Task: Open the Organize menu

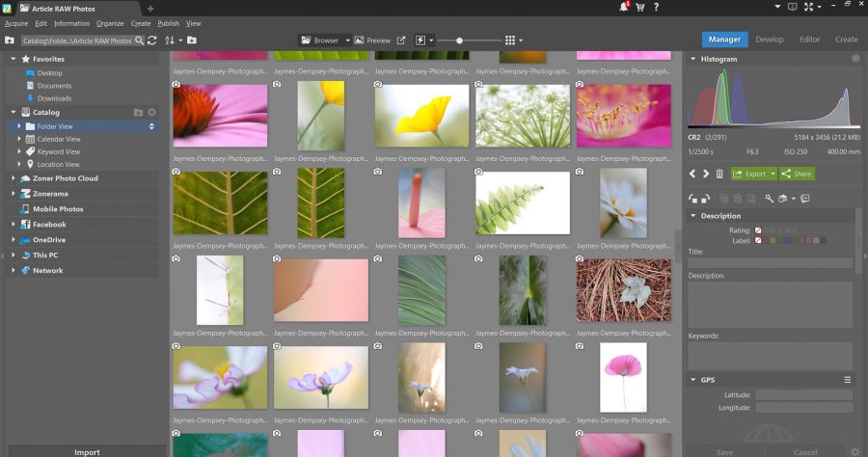Action: point(110,23)
